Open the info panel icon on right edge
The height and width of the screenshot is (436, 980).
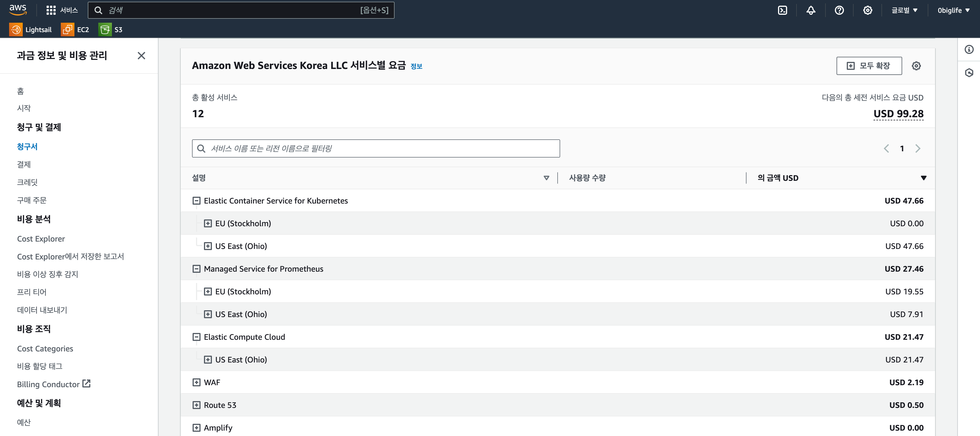pyautogui.click(x=969, y=49)
